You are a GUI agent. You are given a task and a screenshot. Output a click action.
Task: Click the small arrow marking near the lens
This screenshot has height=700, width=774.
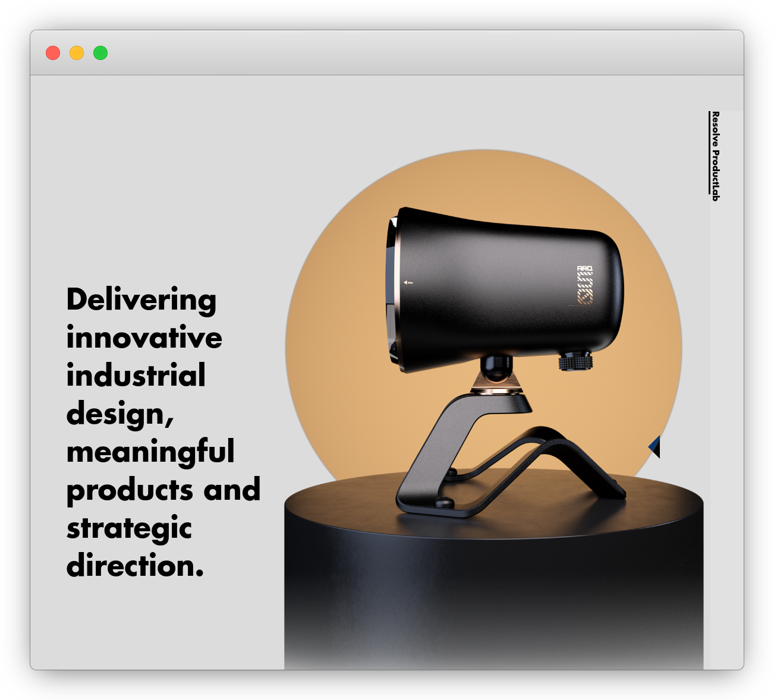(408, 283)
